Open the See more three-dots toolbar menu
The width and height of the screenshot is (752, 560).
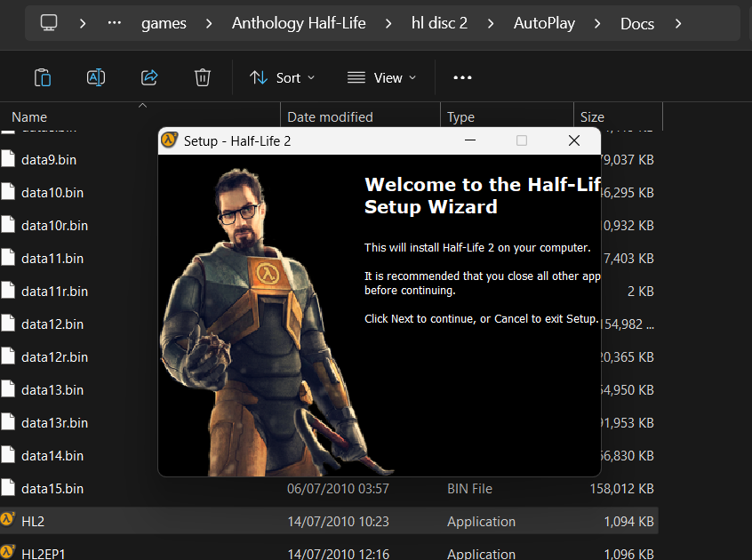(x=462, y=77)
